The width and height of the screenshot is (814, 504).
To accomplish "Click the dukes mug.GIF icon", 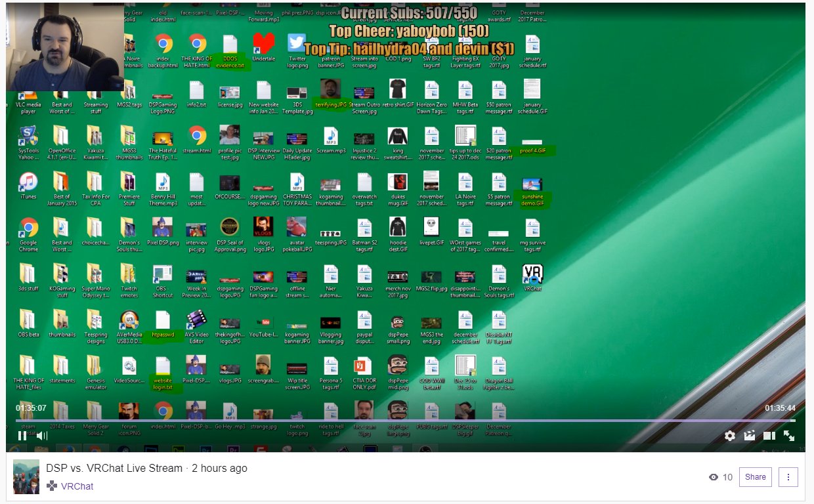I will pyautogui.click(x=398, y=182).
